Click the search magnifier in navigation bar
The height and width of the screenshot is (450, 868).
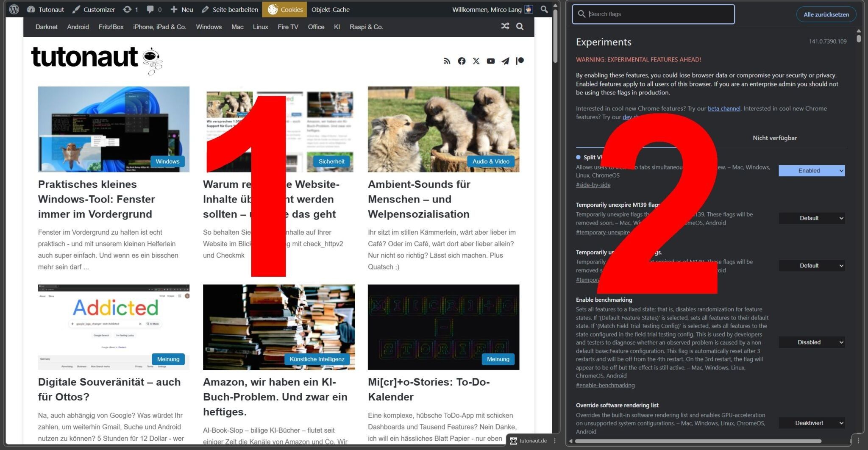pyautogui.click(x=520, y=27)
